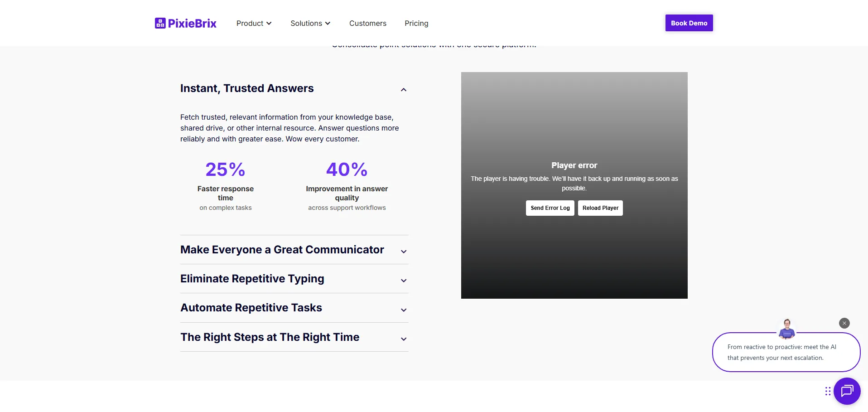The height and width of the screenshot is (412, 868).
Task: Expand the Eliminate Repetitive Typing chevron
Action: click(x=404, y=281)
